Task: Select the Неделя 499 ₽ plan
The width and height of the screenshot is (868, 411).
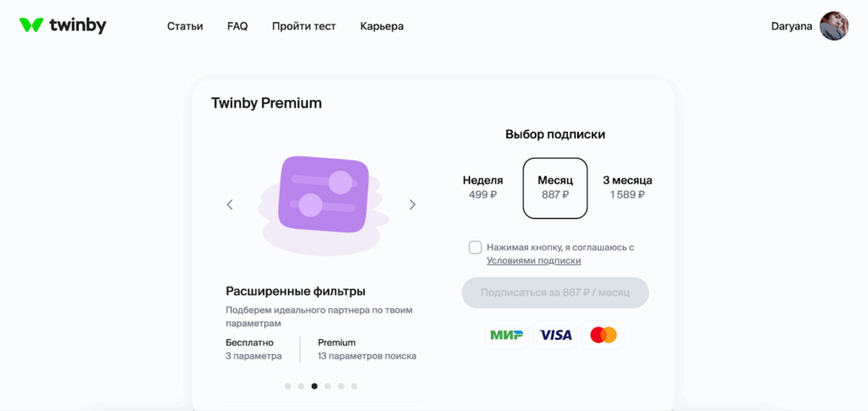Action: [482, 187]
